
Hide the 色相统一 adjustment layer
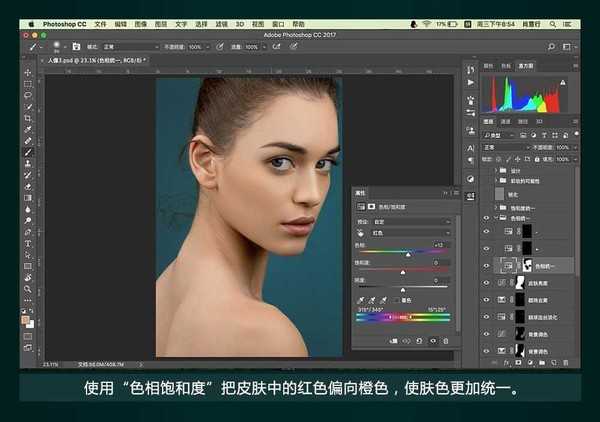pos(486,265)
